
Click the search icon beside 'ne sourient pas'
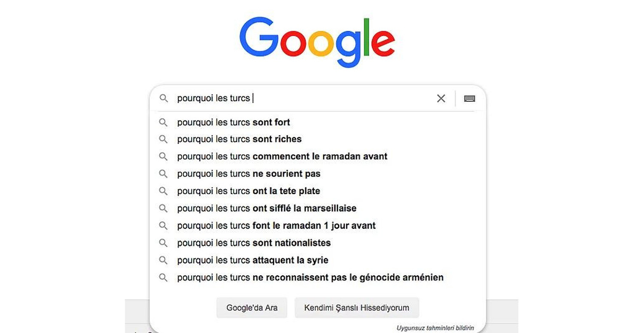tap(164, 174)
